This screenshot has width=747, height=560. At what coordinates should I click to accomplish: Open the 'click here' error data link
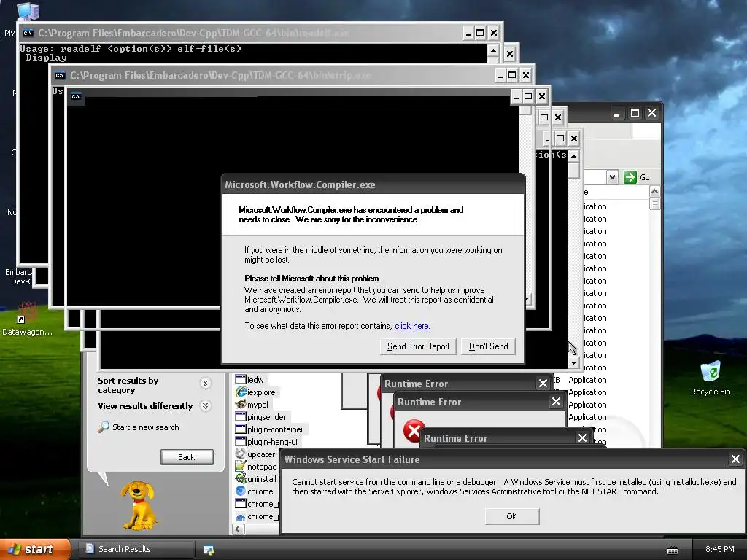pyautogui.click(x=412, y=326)
